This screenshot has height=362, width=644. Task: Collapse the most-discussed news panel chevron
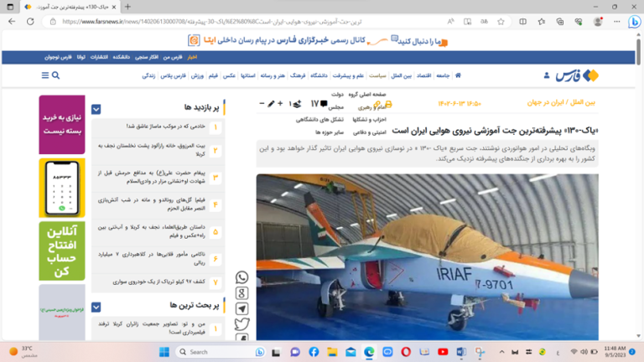[x=96, y=306]
